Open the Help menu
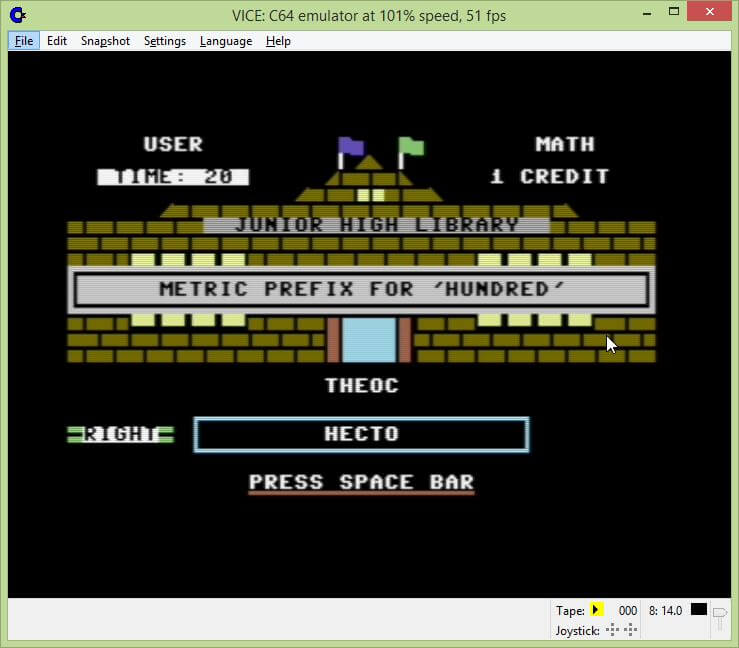 click(278, 41)
